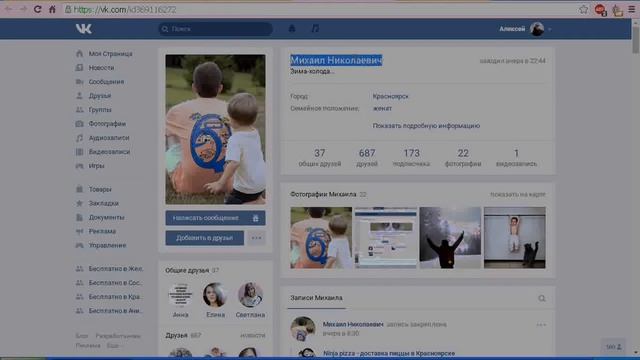Image resolution: width=640 pixels, height=360 pixels.
Task: Open Красноярск city link
Action: click(390, 96)
